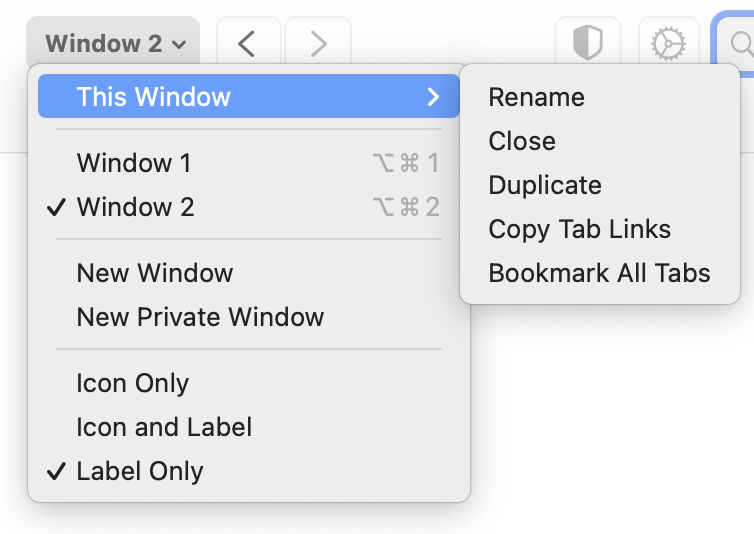Click Copy Tab Links
This screenshot has height=534, width=754.
pyautogui.click(x=579, y=229)
